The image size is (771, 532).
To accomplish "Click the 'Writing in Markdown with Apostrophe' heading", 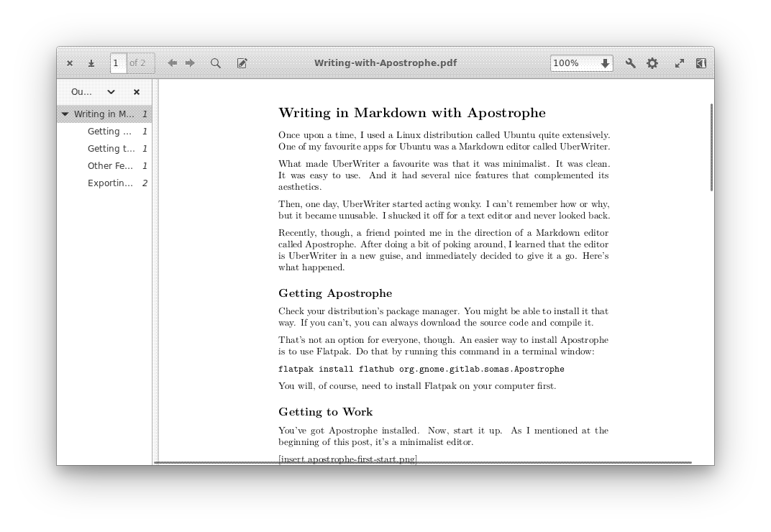I will 412,113.
